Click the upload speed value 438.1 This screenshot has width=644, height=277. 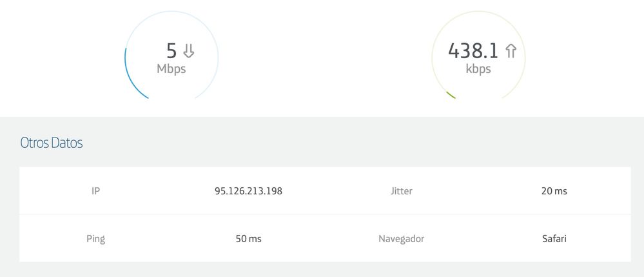[x=473, y=50]
